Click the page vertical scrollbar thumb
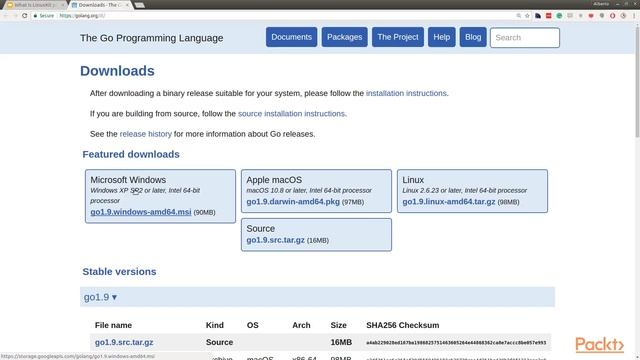Screen dimensions: 640x360 point(637,82)
